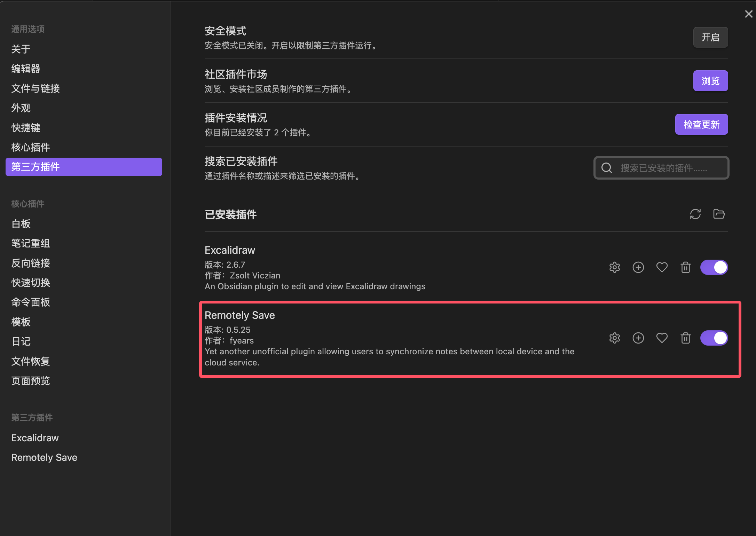Open the 笔记重组 plugin settings
The height and width of the screenshot is (536, 756).
[84, 243]
